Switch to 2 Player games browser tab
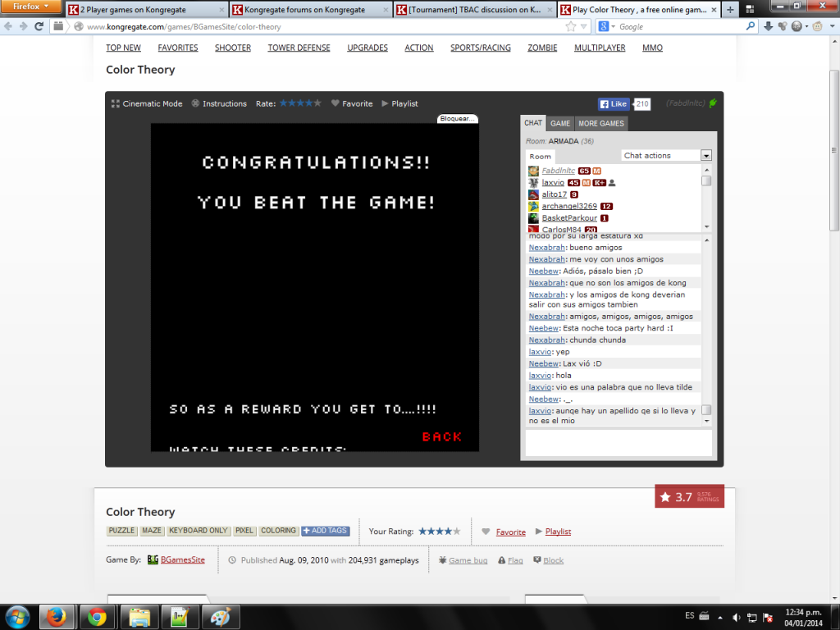The image size is (840, 630). tap(146, 10)
